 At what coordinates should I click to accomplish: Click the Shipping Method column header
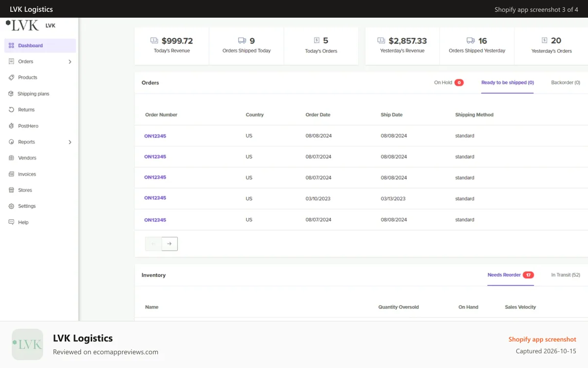point(474,115)
